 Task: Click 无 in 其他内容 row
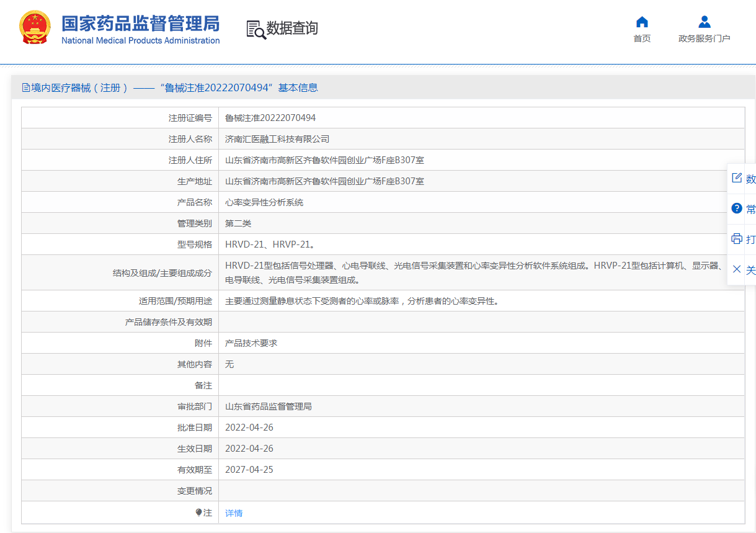coord(229,364)
